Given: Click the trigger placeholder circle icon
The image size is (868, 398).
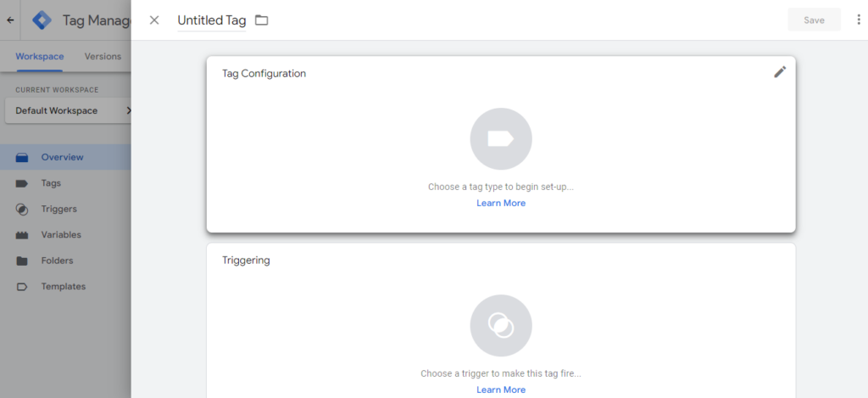Looking at the screenshot, I should point(501,326).
